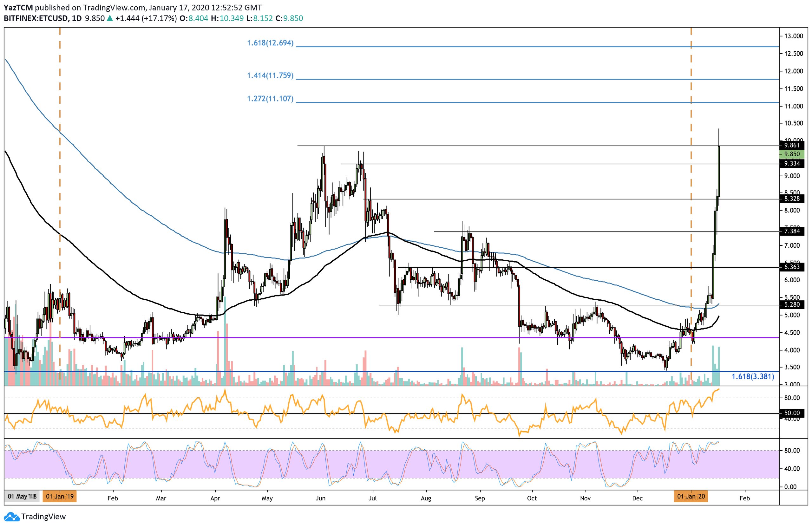The height and width of the screenshot is (528, 812).
Task: Select the 1.618(12.694) Fibonacci label
Action: 270,43
